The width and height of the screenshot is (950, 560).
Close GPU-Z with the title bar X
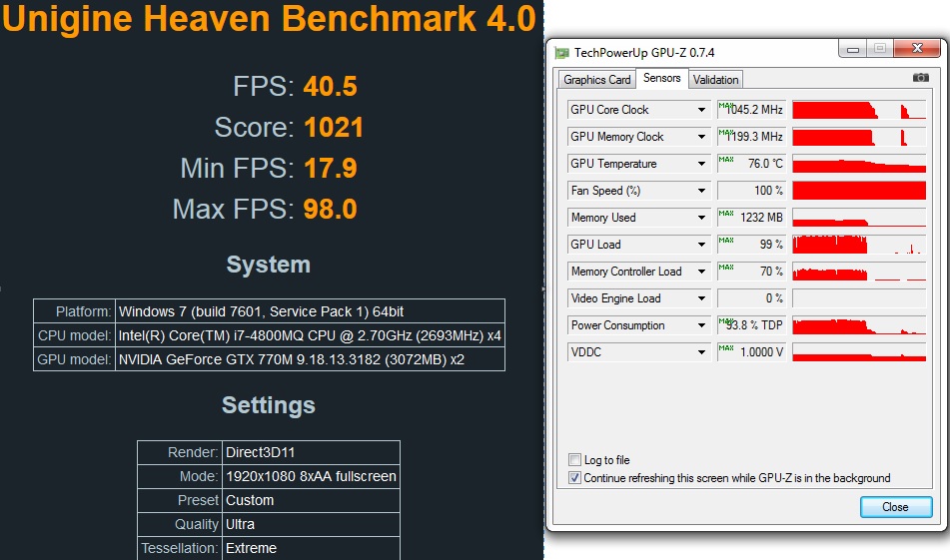(x=917, y=49)
